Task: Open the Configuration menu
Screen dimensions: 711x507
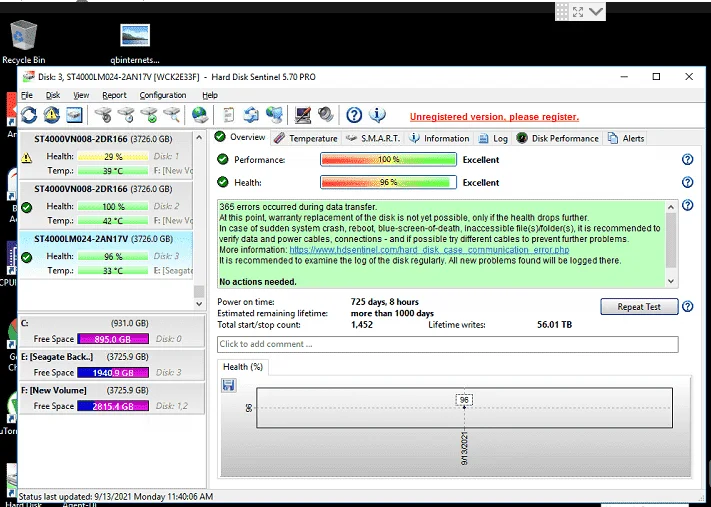Action: click(x=163, y=95)
